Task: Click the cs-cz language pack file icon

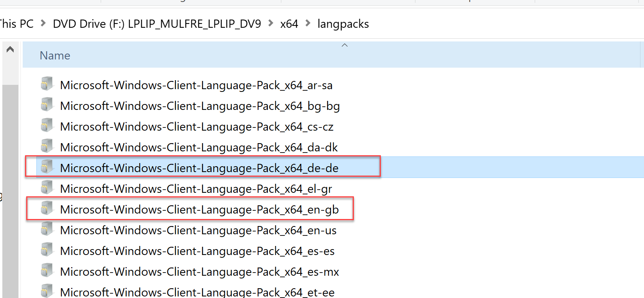Action: tap(47, 126)
